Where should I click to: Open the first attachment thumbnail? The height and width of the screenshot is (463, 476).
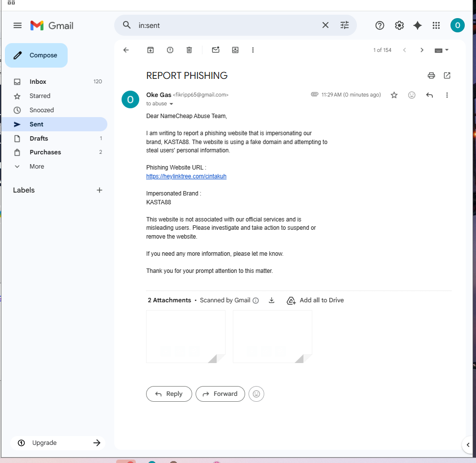pos(186,337)
